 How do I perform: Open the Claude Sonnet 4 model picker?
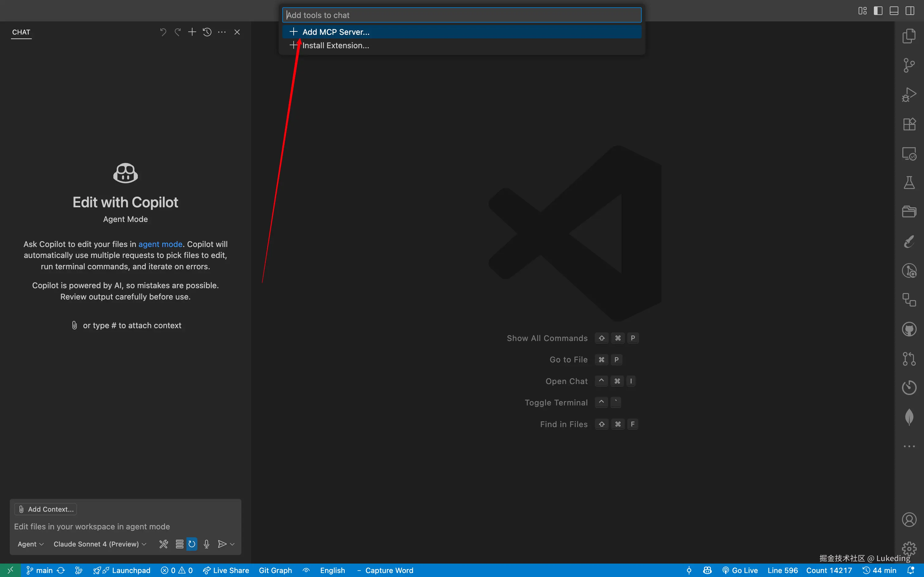pyautogui.click(x=100, y=544)
